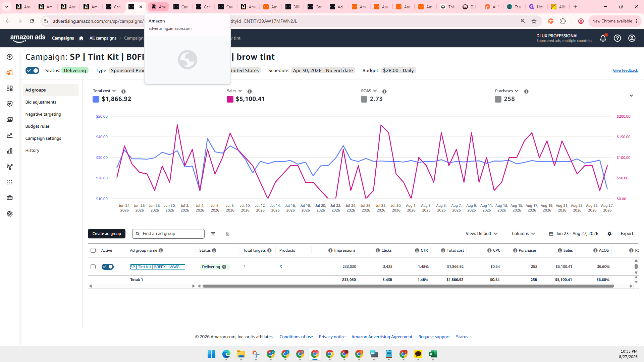The image size is (644, 362).
Task: Bookmark this page with the star icon
Action: [x=534, y=21]
